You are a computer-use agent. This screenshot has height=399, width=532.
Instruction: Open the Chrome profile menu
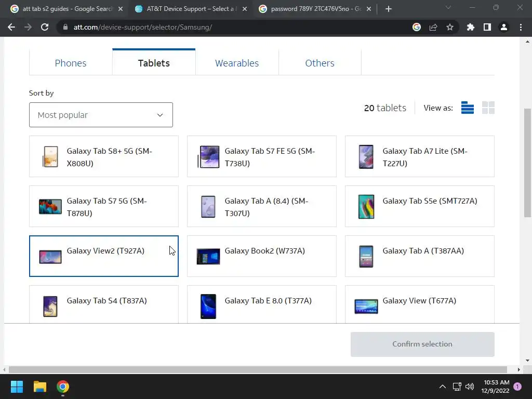coord(504,27)
